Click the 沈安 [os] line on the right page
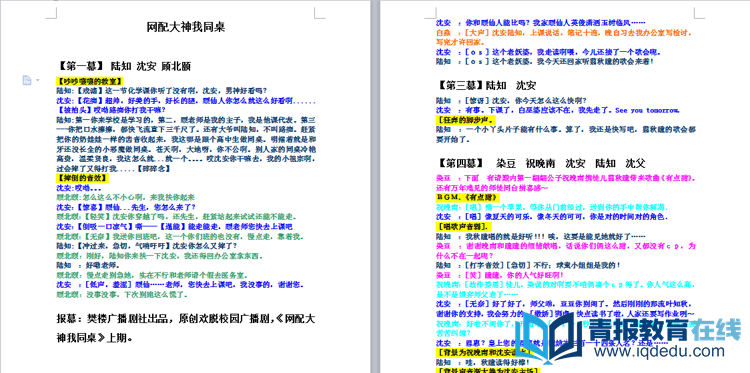 pos(548,52)
